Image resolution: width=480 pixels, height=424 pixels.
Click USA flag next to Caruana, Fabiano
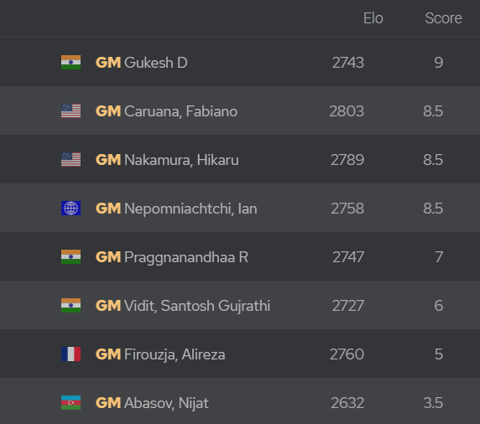(71, 111)
